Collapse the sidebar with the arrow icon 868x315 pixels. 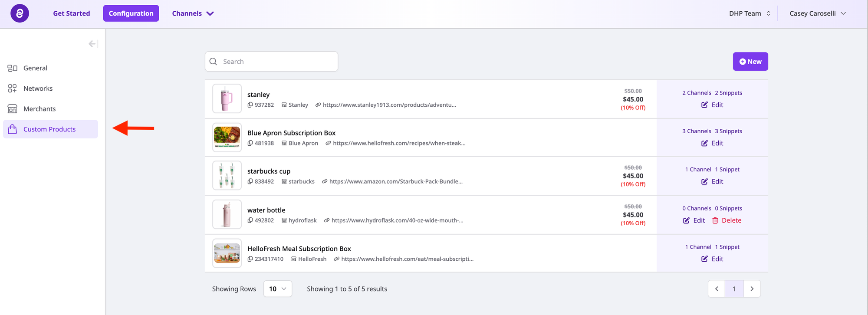pyautogui.click(x=93, y=44)
